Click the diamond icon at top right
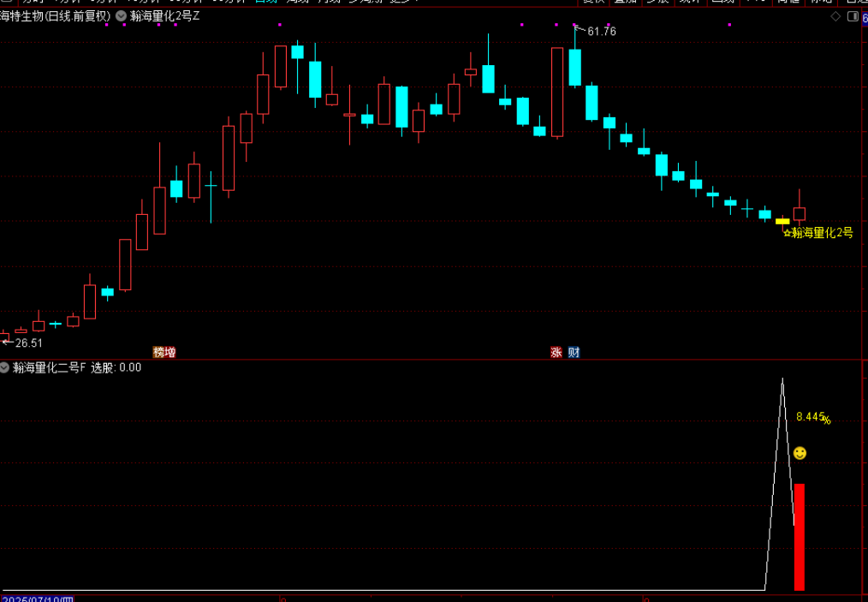 pyautogui.click(x=835, y=16)
